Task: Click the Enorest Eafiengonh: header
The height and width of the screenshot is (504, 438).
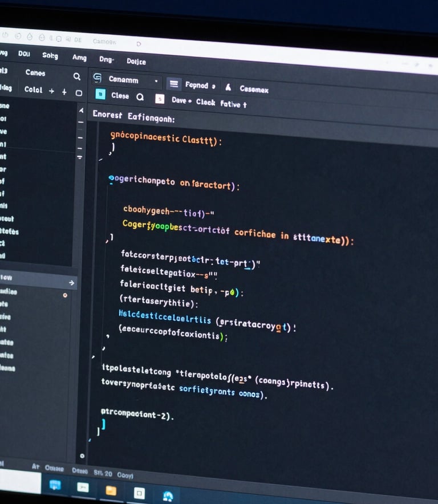Action: [134, 116]
